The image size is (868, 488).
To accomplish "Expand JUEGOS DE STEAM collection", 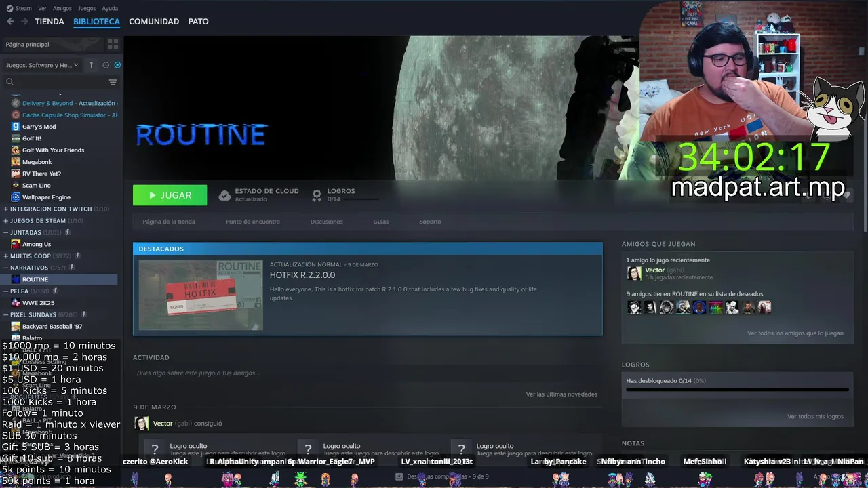I will pyautogui.click(x=6, y=220).
